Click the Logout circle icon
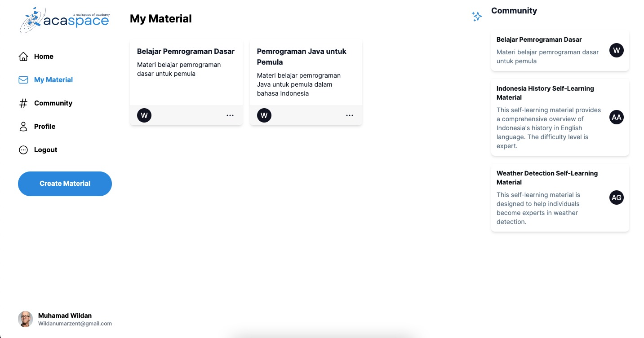This screenshot has height=338, width=644. (x=23, y=150)
